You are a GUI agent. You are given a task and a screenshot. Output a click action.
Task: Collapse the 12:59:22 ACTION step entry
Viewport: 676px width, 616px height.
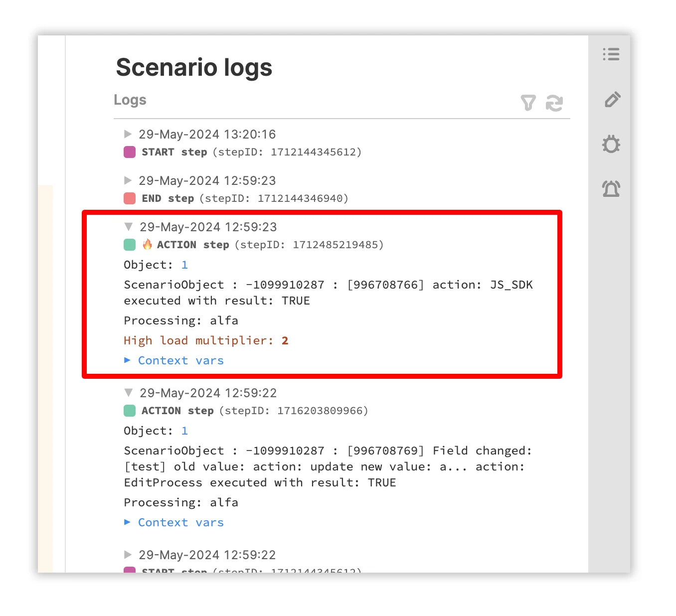click(x=129, y=393)
